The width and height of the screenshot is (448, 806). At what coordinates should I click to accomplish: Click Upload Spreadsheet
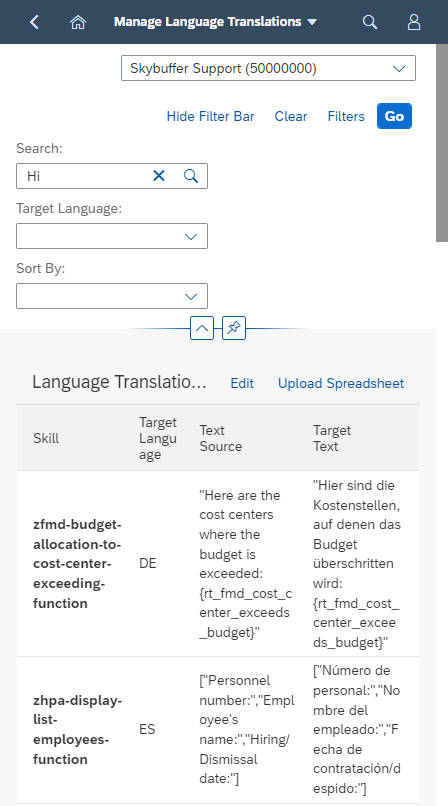[341, 383]
